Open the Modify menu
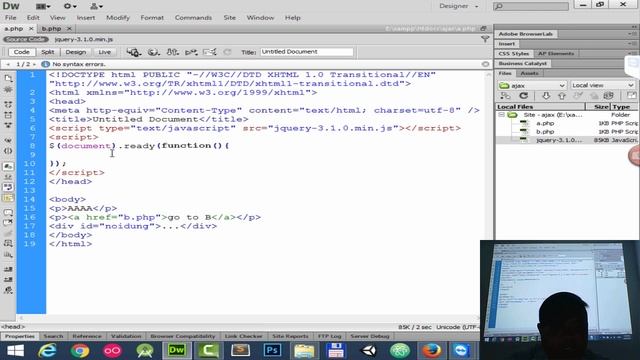 (x=118, y=18)
